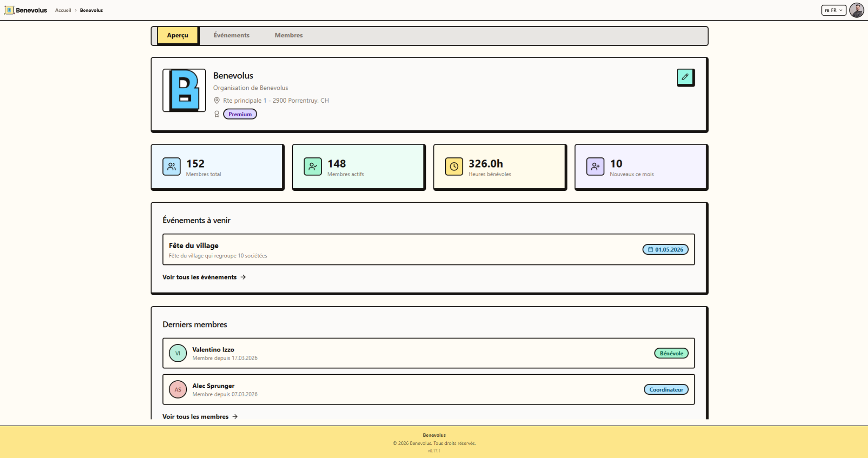Click the Benevolus logo in header
This screenshot has height=458, width=868.
pyautogui.click(x=26, y=10)
